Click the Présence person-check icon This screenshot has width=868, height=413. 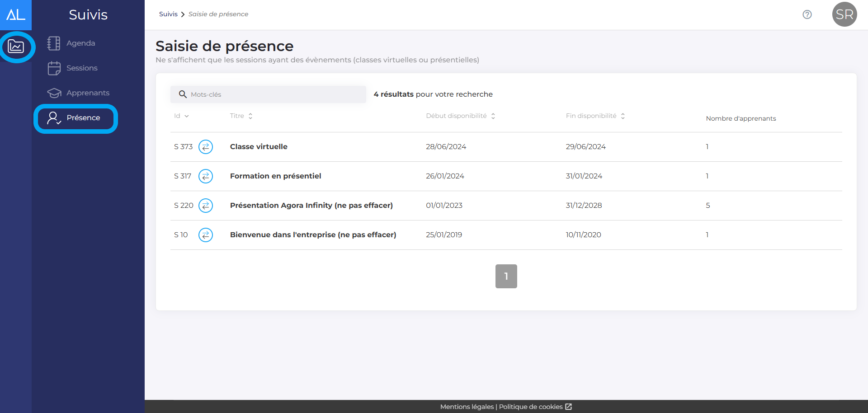54,118
